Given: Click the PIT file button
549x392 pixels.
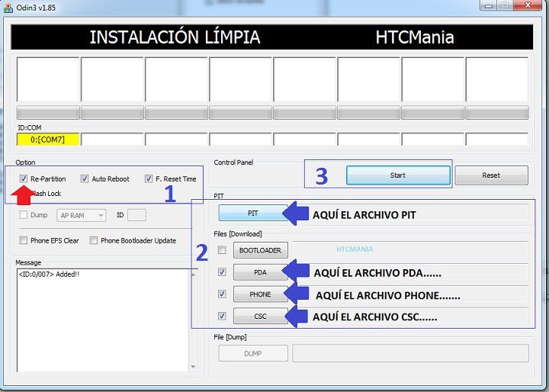Looking at the screenshot, I should 253,213.
